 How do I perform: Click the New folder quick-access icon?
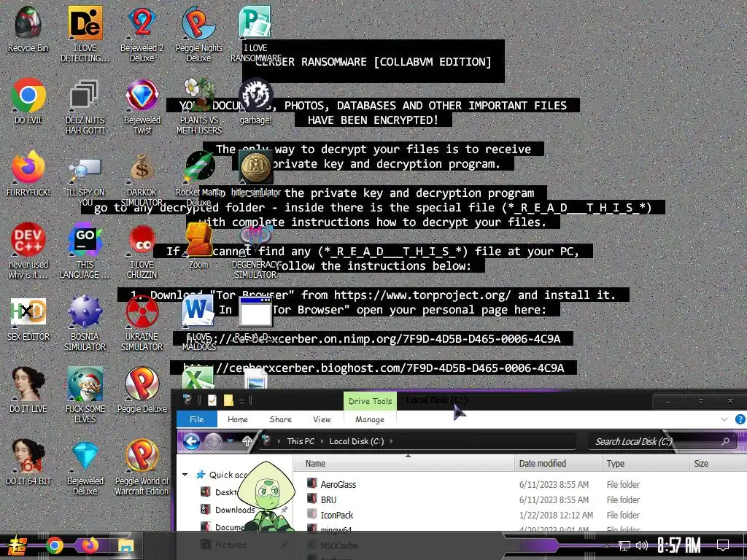[x=228, y=400]
